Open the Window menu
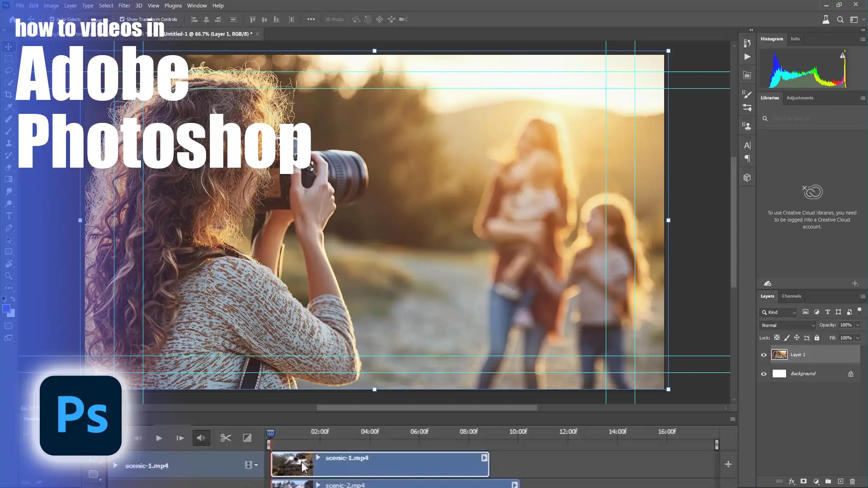This screenshot has height=488, width=868. (x=197, y=5)
